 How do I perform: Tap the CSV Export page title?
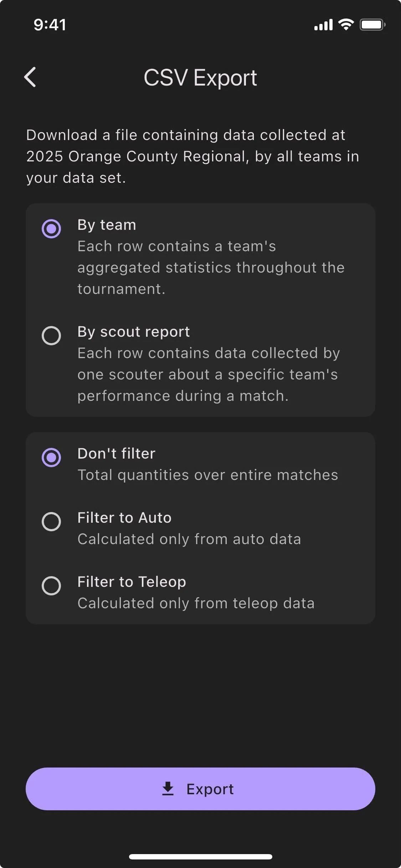200,77
